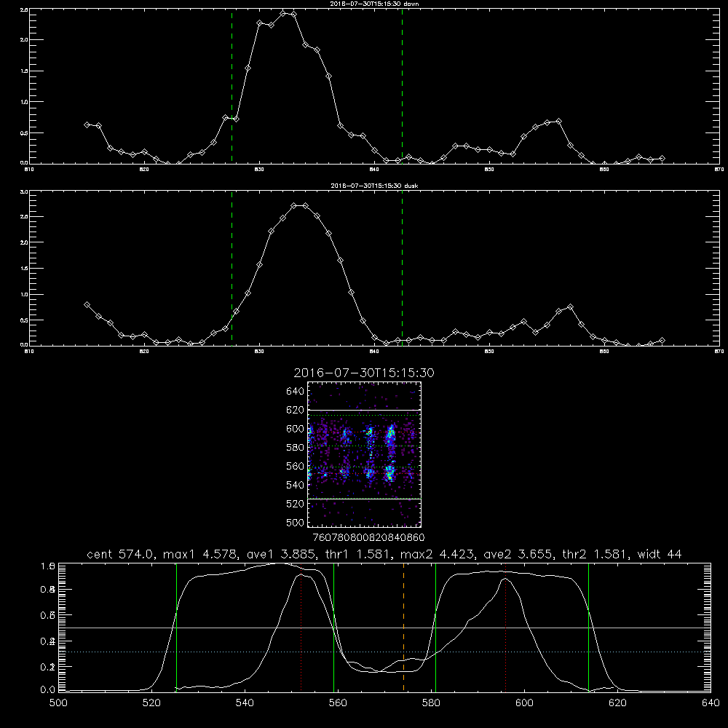Click x-axis label 500 of bottom profile plot
The width and height of the screenshot is (728, 728).
click(x=58, y=703)
